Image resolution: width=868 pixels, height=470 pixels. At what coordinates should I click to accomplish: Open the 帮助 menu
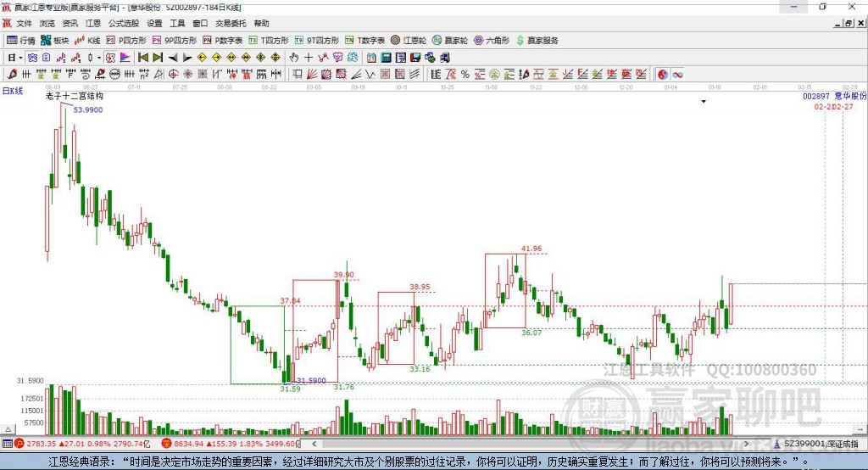click(x=261, y=23)
